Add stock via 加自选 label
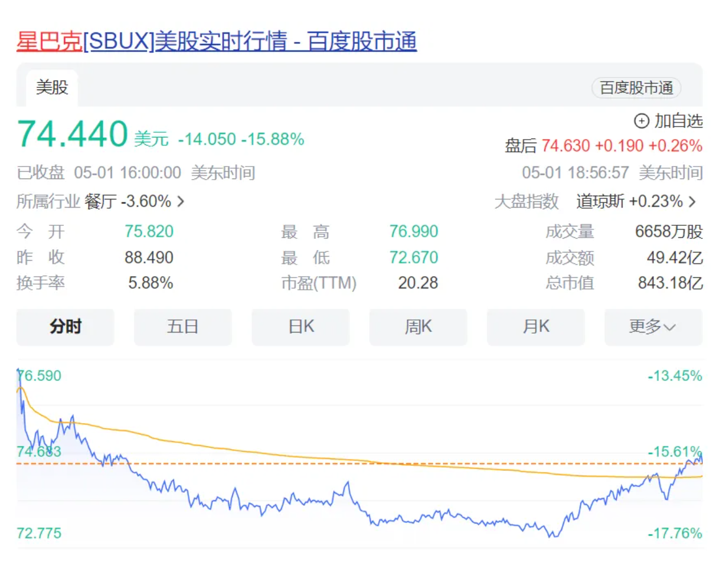The height and width of the screenshot is (568, 728). click(678, 121)
